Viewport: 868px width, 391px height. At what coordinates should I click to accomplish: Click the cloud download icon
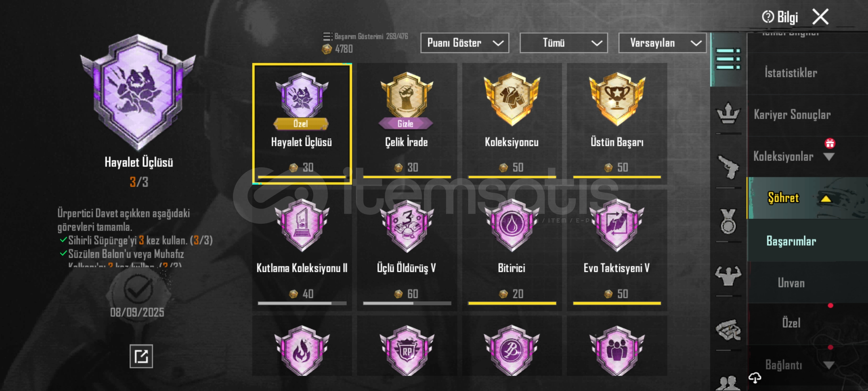(x=755, y=378)
